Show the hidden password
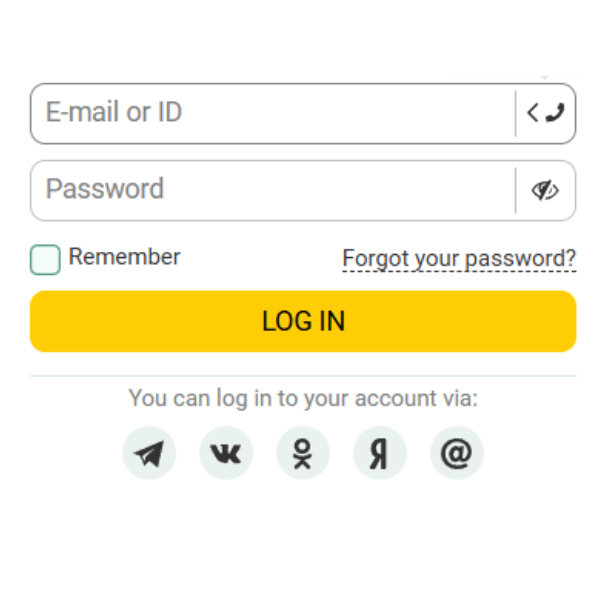The image size is (600, 600). 545,190
